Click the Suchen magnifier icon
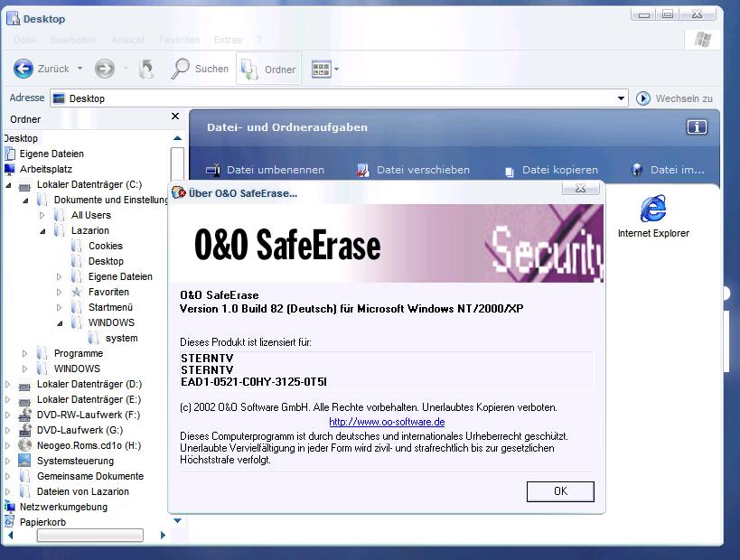 point(181,69)
